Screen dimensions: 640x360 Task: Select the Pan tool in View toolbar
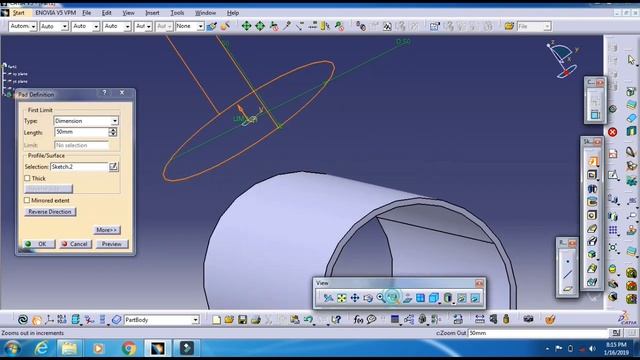click(355, 298)
